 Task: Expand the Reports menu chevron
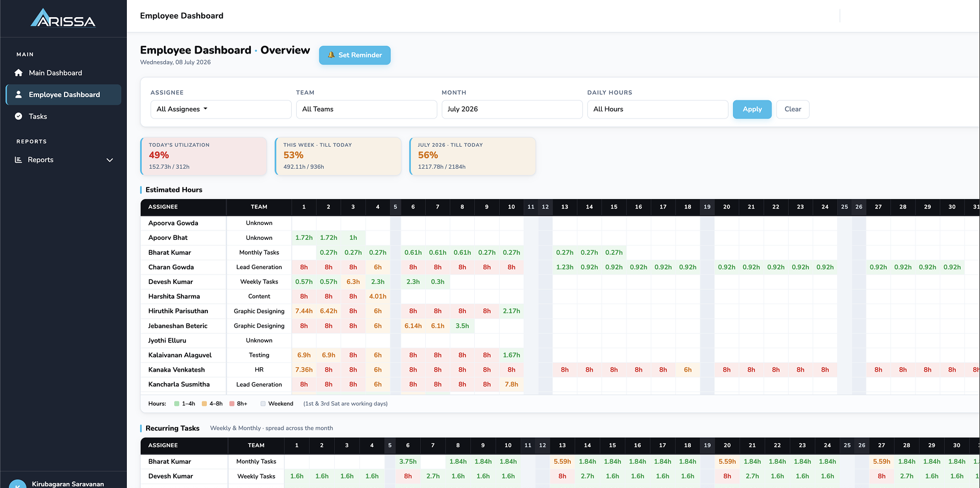coord(110,160)
